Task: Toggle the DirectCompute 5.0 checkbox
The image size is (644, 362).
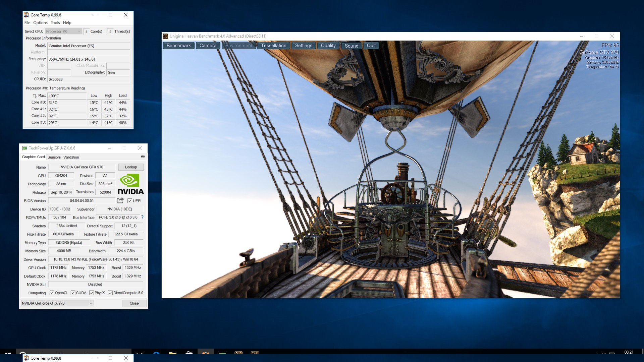Action: point(110,293)
